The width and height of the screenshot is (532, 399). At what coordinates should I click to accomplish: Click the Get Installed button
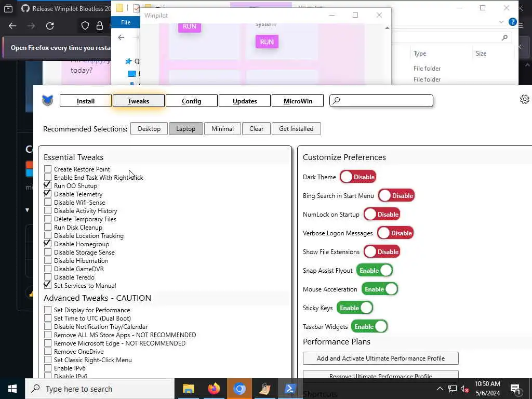(x=296, y=129)
